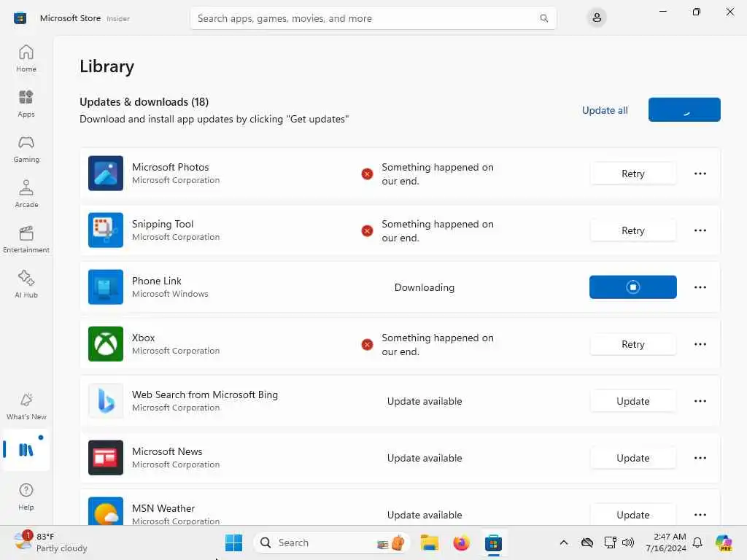
Task: Click the MSN Weather app icon
Action: 106,511
